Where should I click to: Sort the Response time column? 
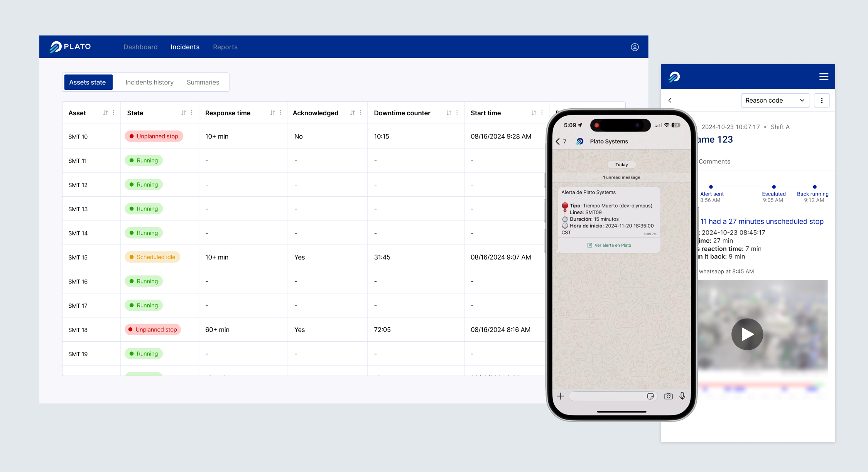point(272,113)
